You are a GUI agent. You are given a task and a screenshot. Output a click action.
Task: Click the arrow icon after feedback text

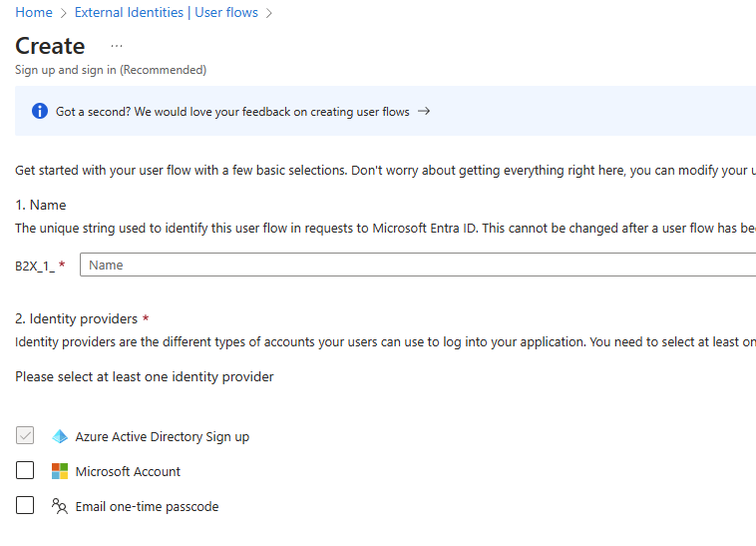pyautogui.click(x=424, y=111)
